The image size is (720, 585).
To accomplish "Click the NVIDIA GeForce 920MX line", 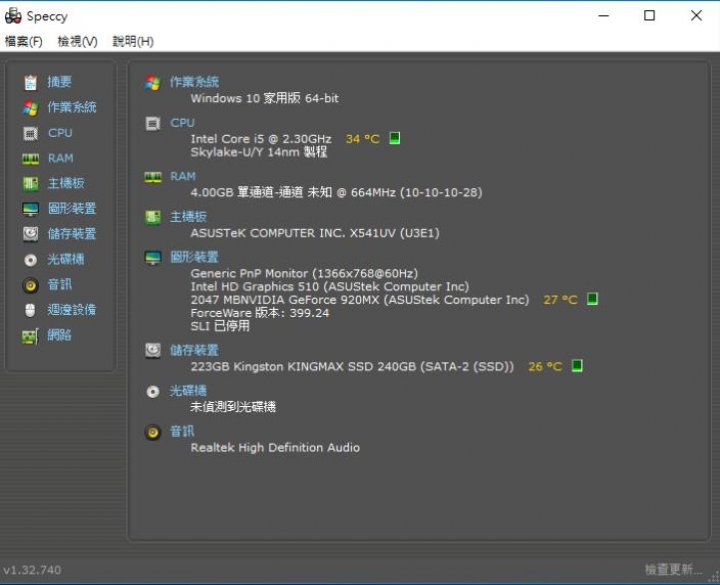I will [360, 300].
